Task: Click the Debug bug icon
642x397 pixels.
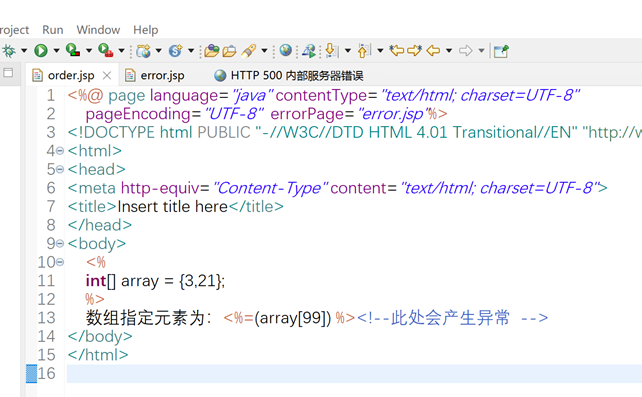Action: tap(9, 51)
